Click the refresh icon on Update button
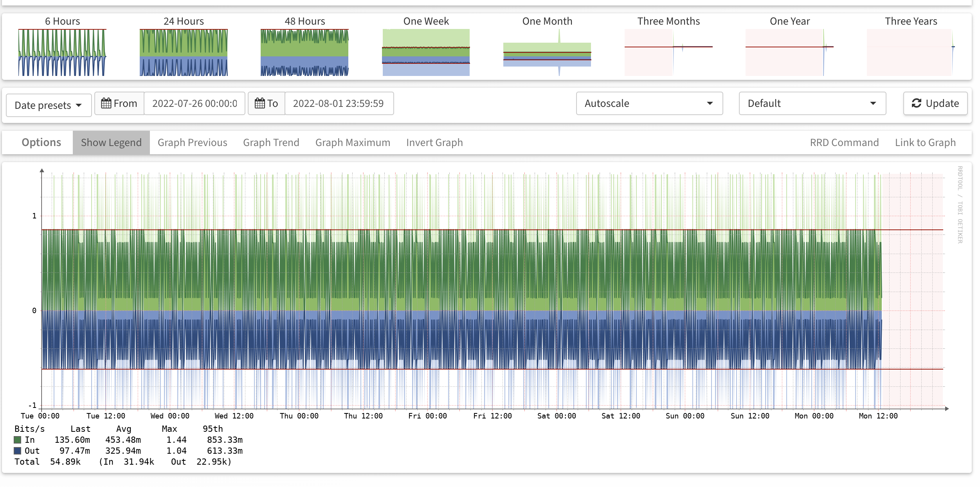The image size is (980, 487). 916,103
